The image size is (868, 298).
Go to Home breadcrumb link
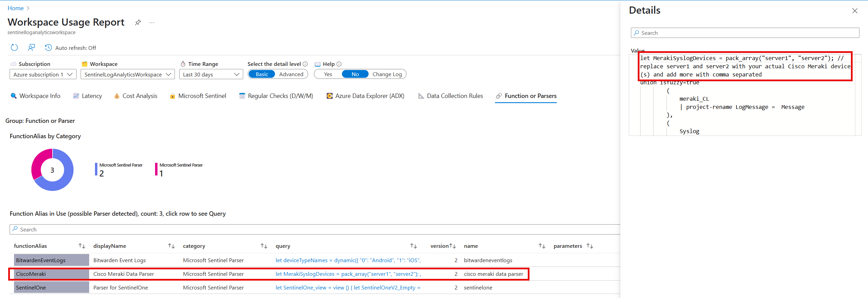click(15, 8)
